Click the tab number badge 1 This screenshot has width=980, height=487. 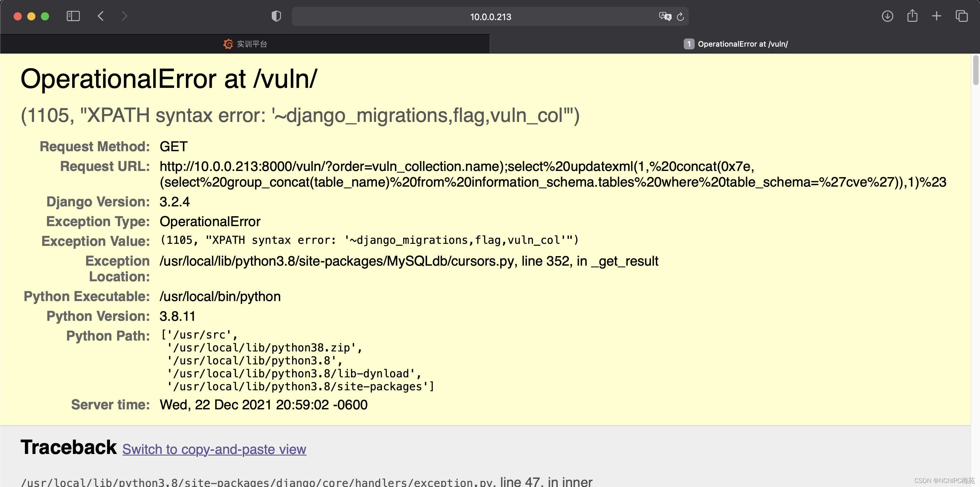click(689, 44)
